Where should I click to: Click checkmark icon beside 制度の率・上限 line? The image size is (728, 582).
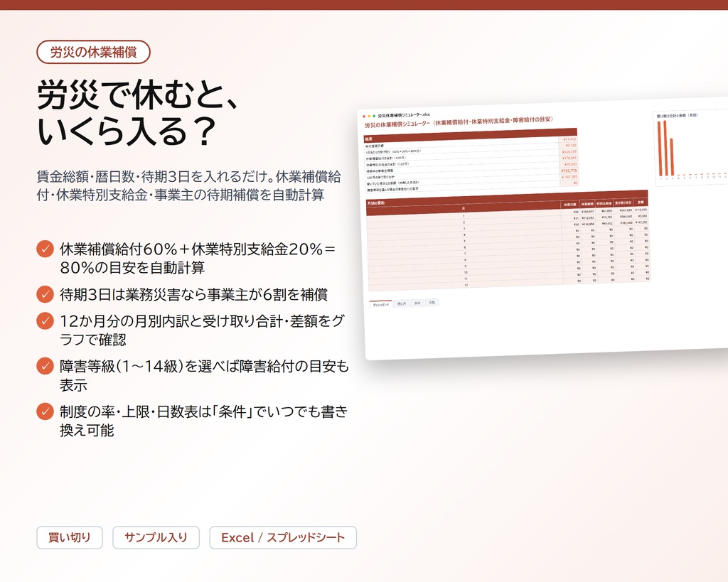coord(45,411)
